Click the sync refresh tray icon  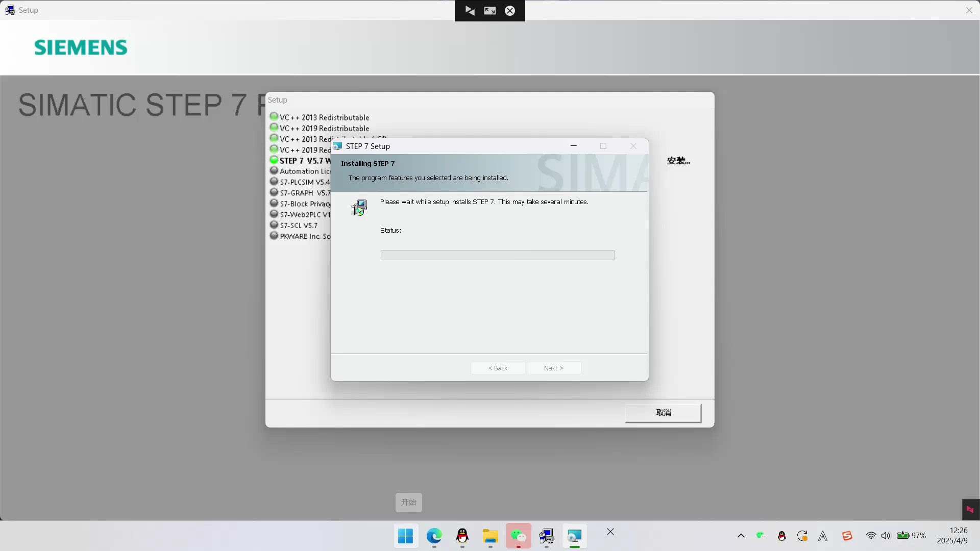pyautogui.click(x=802, y=536)
